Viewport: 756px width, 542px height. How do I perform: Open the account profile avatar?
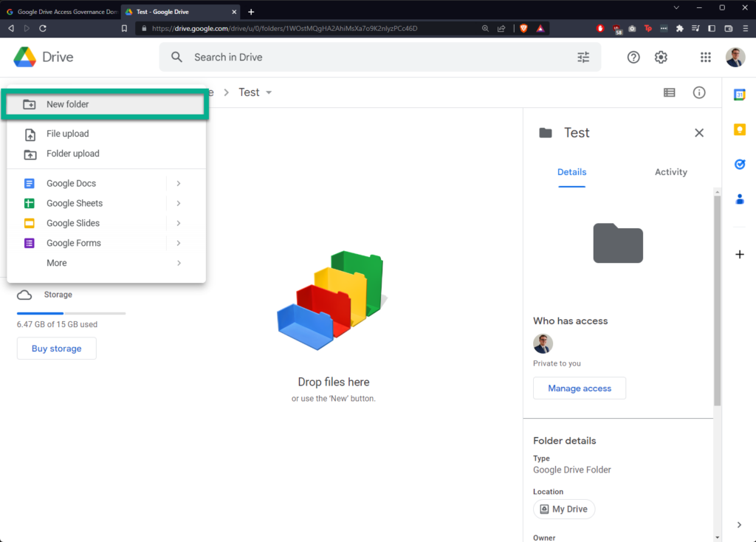pos(735,57)
